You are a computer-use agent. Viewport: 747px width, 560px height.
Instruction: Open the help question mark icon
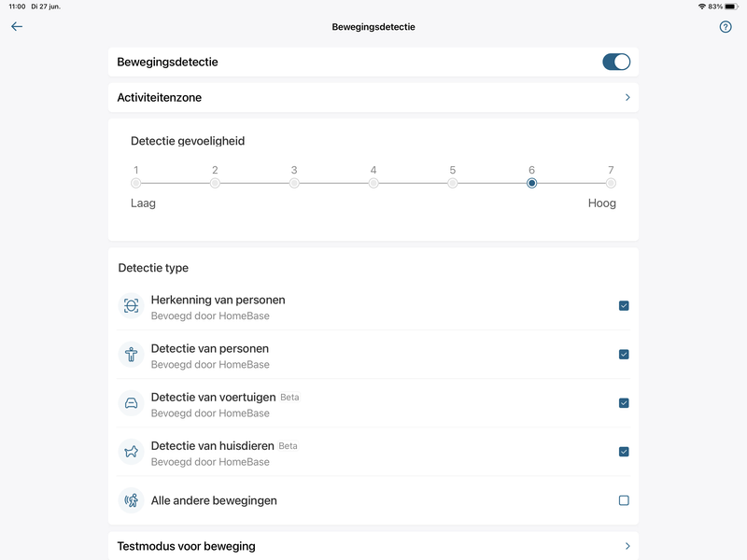[x=726, y=27]
